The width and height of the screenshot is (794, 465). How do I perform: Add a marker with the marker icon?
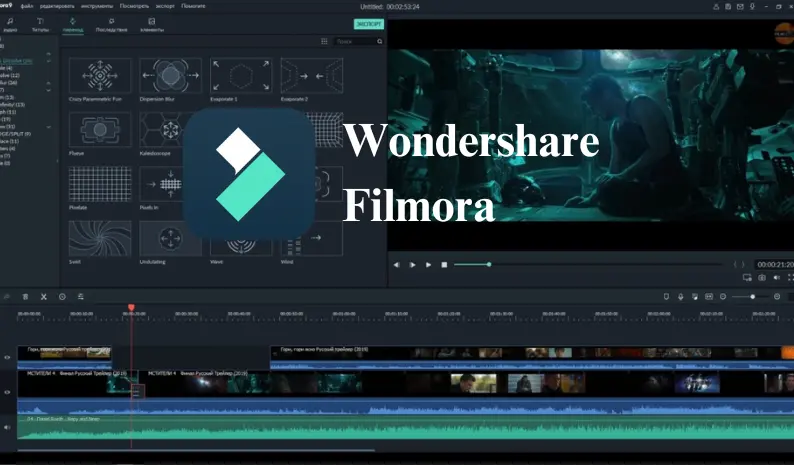click(x=666, y=297)
